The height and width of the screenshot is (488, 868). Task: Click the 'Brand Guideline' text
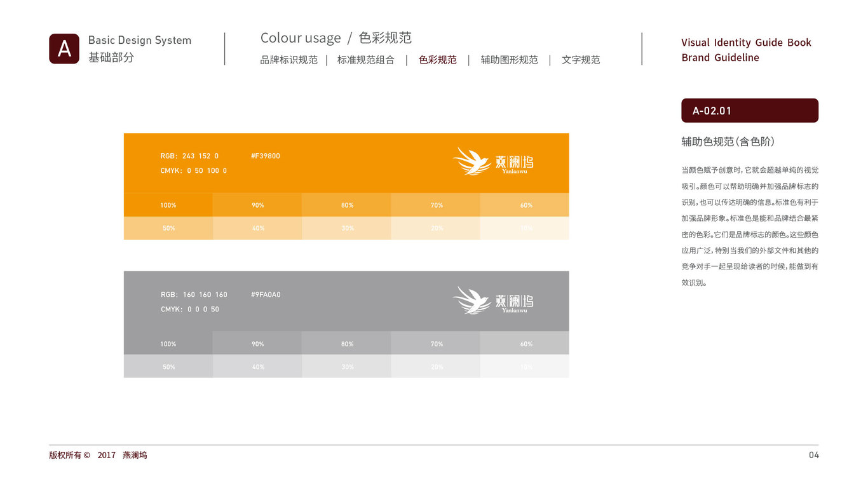coord(721,58)
